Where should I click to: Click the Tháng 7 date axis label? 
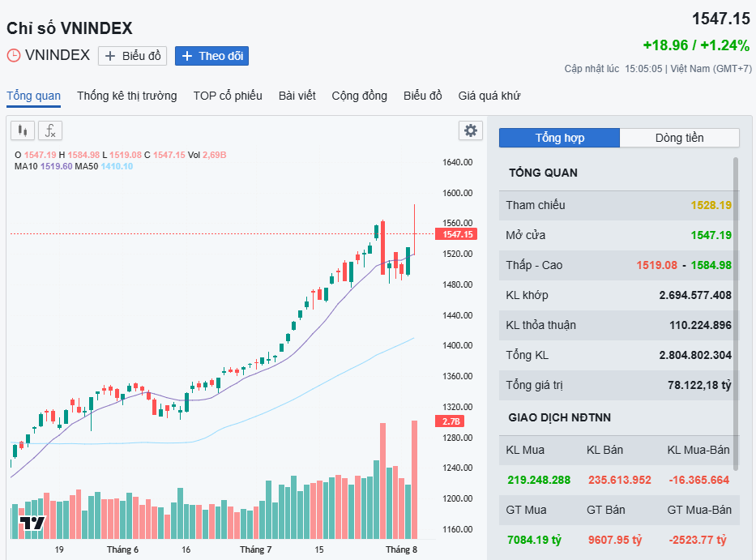[x=255, y=549]
